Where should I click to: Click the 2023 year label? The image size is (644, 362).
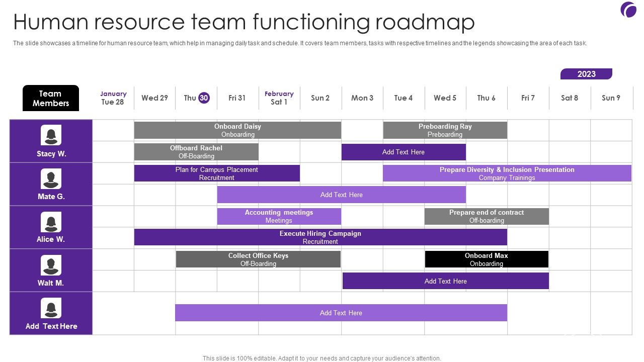point(586,74)
